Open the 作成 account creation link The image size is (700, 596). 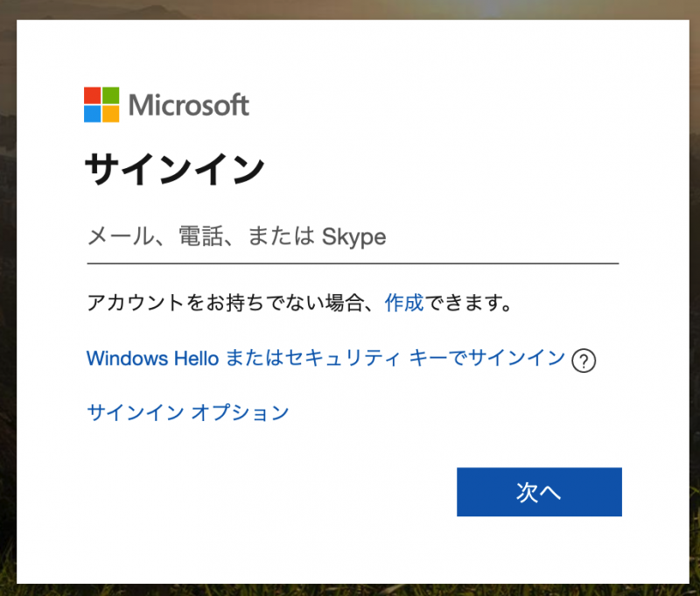(x=404, y=303)
